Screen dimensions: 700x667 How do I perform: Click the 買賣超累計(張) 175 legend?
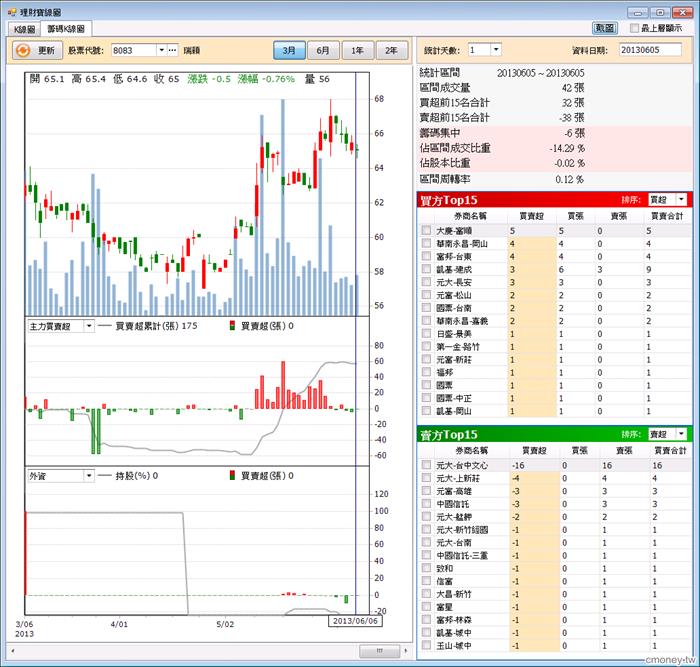148,326
